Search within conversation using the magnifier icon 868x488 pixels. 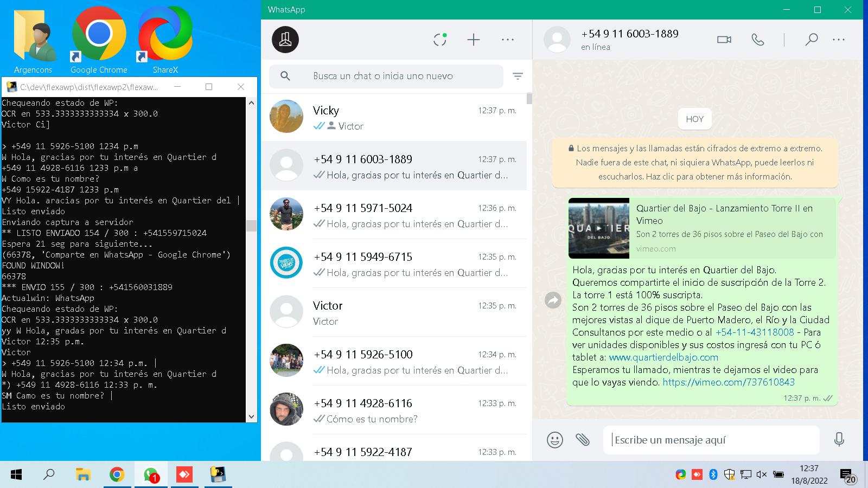(x=812, y=40)
